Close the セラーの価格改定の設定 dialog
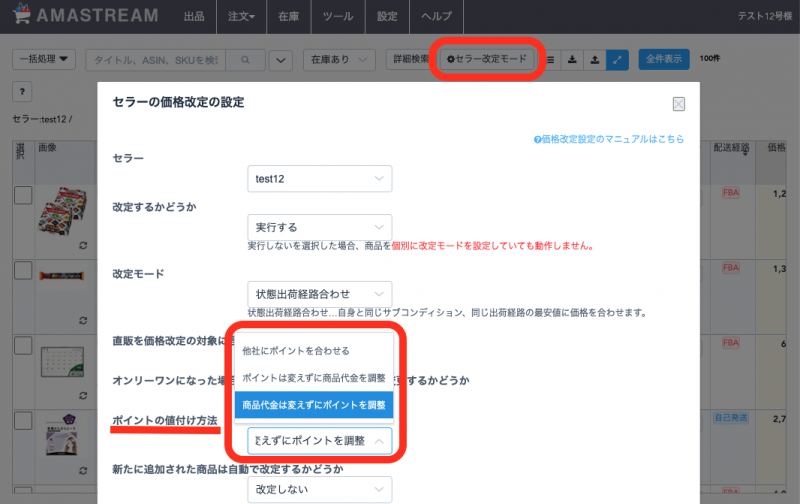Screen dimensions: 800x504 tap(679, 104)
